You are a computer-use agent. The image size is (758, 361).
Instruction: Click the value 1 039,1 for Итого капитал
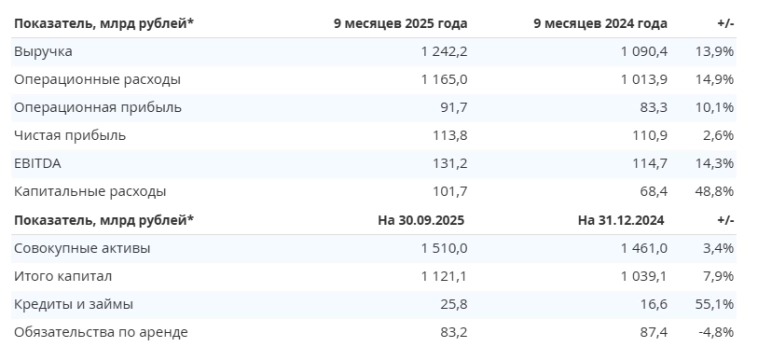(x=644, y=276)
